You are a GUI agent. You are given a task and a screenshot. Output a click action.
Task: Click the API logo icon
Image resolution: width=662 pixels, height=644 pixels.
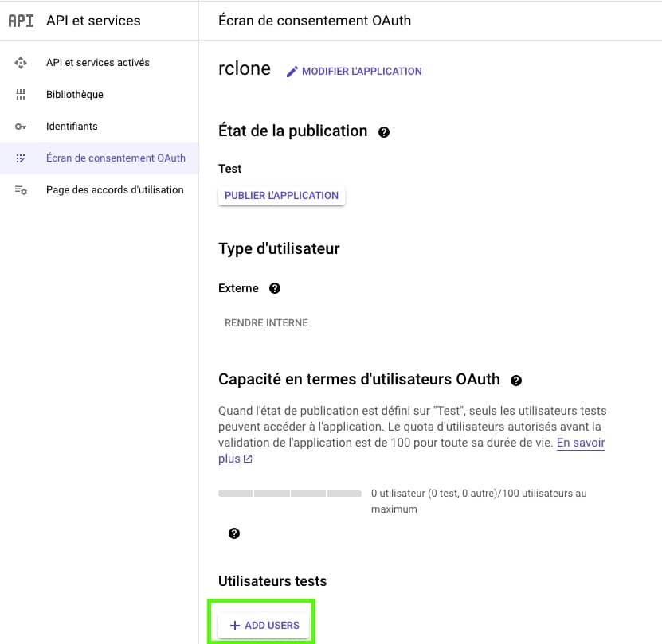click(x=21, y=20)
